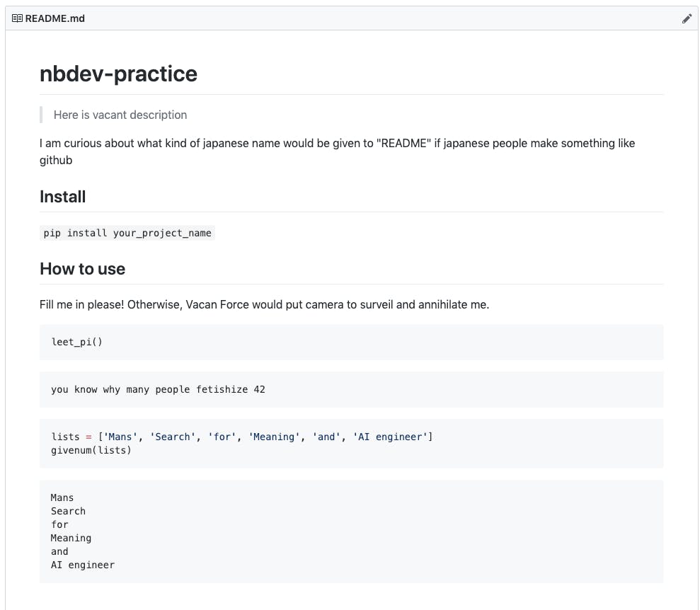The height and width of the screenshot is (610, 700).
Task: Click the "fetishize 42" output block
Action: click(158, 389)
